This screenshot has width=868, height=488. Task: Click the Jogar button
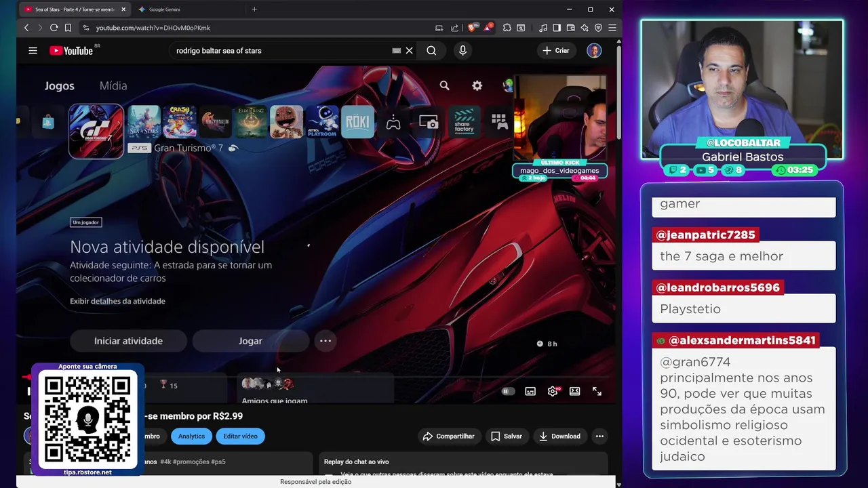click(250, 341)
